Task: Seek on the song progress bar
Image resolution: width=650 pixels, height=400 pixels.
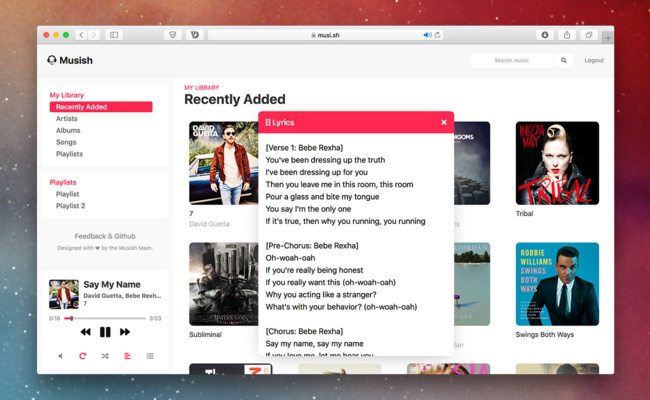Action: point(105,318)
